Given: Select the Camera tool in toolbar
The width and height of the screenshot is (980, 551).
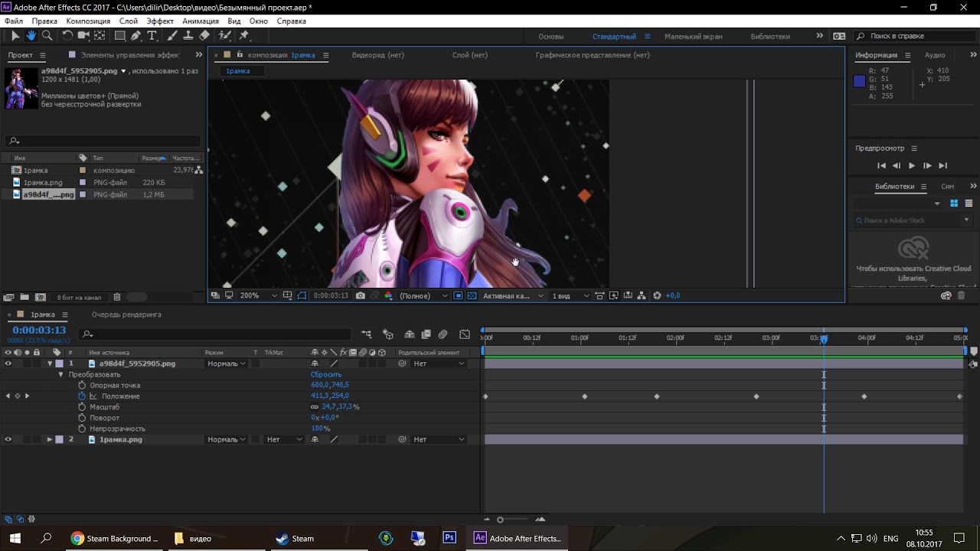Looking at the screenshot, I should 83,35.
